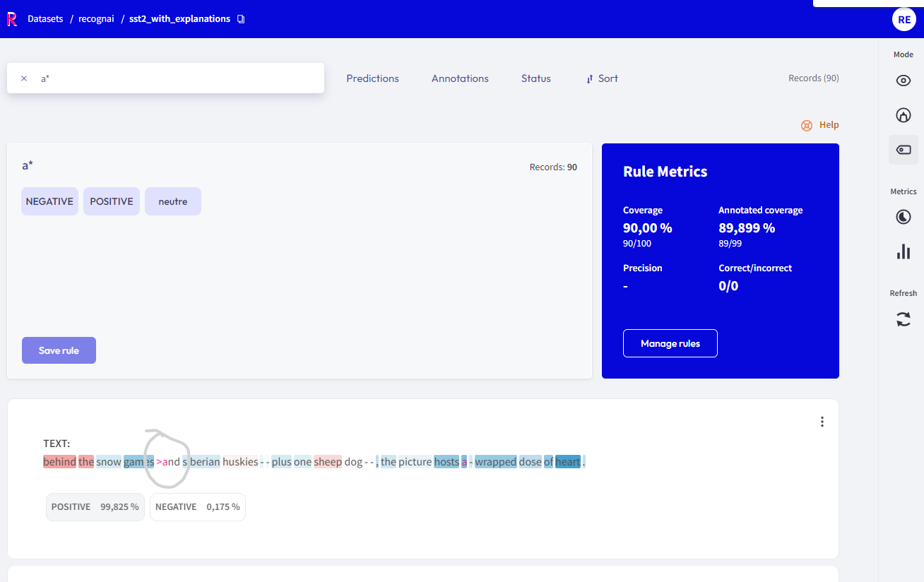Open the Predictions filter
Image resolution: width=924 pixels, height=582 pixels.
(x=372, y=78)
